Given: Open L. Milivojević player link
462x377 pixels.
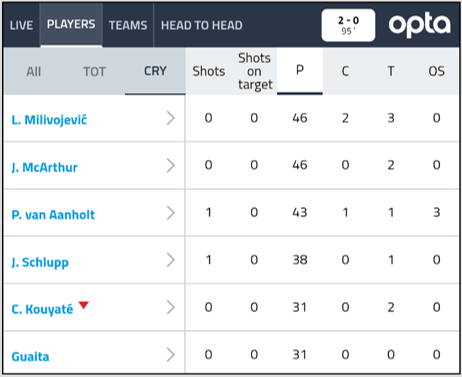Looking at the screenshot, I should pos(49,120).
